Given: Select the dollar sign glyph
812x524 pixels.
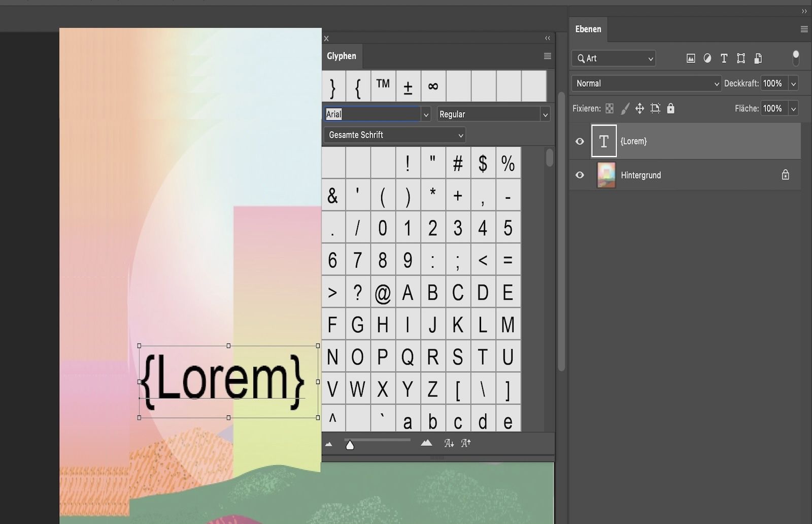Looking at the screenshot, I should click(x=483, y=162).
